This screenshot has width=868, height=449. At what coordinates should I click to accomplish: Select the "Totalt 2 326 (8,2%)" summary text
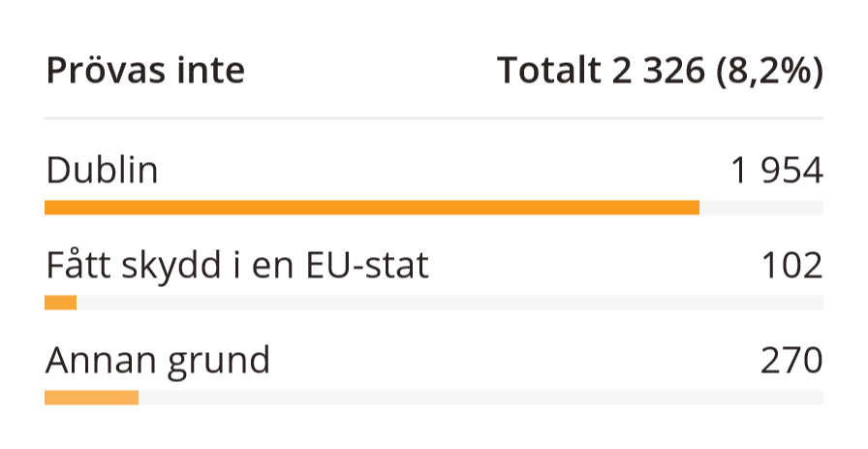pyautogui.click(x=659, y=71)
